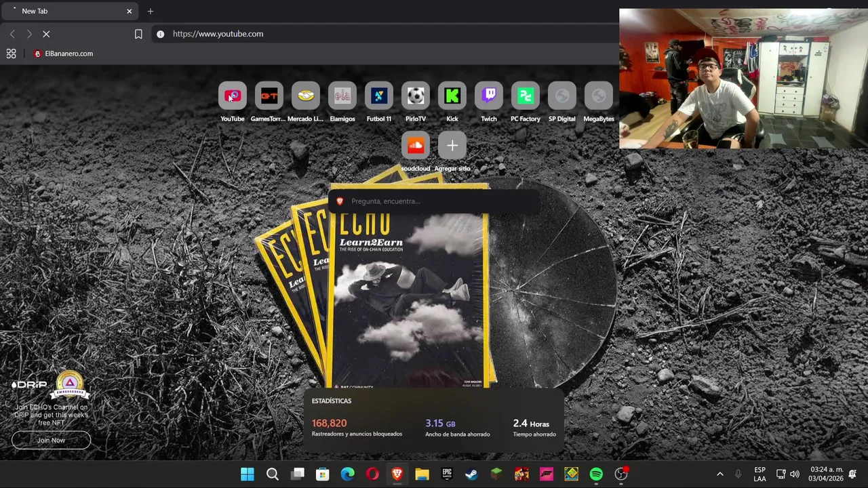
Task: Open the PirloTV shortcut tile
Action: click(415, 96)
